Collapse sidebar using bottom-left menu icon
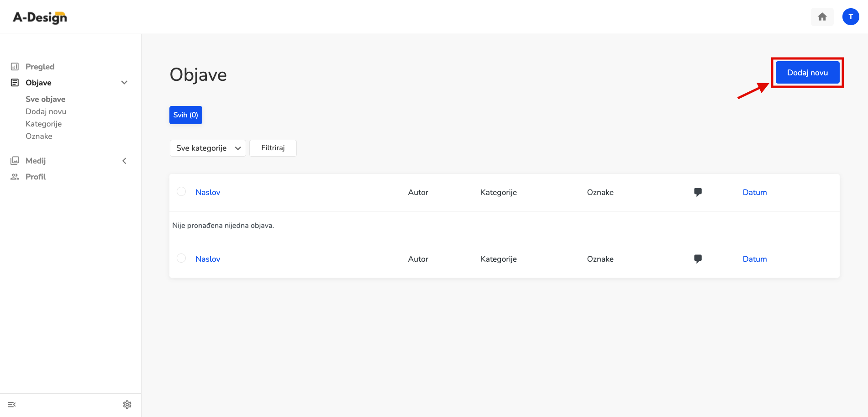The image size is (868, 417). click(x=12, y=405)
